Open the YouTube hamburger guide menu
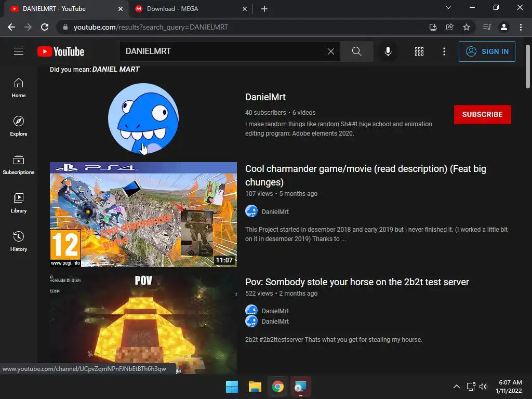 pos(19,51)
